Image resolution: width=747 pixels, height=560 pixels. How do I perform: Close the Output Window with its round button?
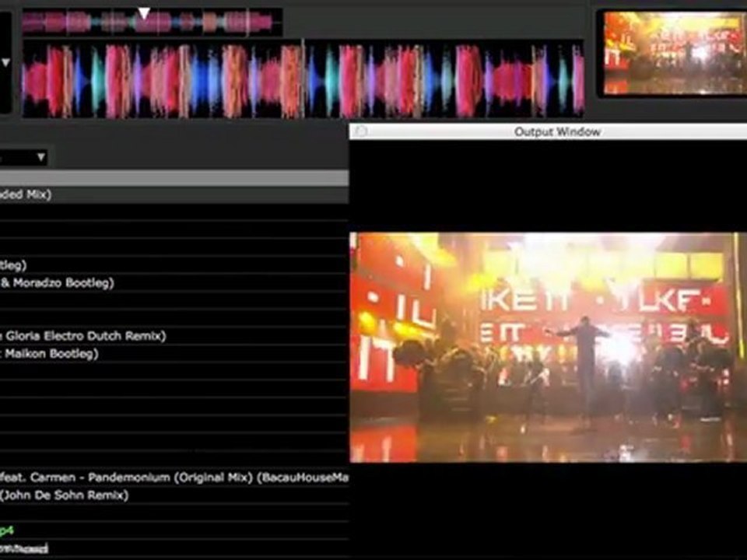click(x=361, y=132)
